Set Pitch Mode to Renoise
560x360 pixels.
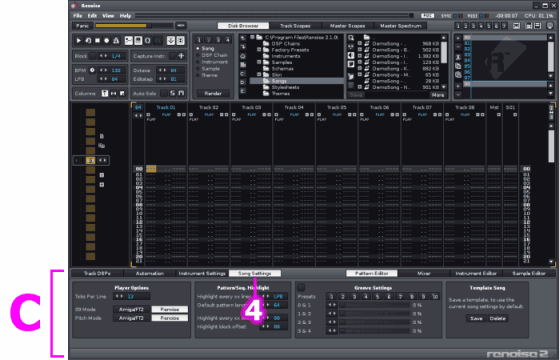[x=170, y=318]
